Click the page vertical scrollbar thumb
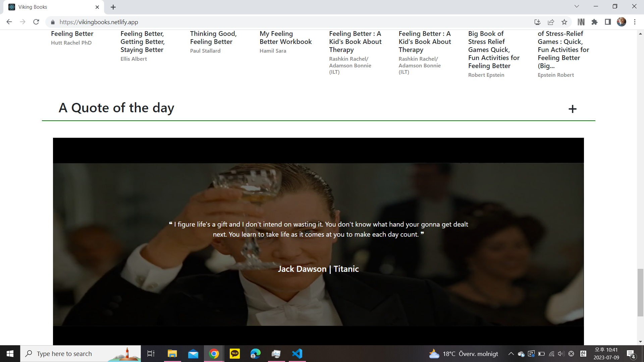Viewport: 644px width, 362px height. [640, 292]
